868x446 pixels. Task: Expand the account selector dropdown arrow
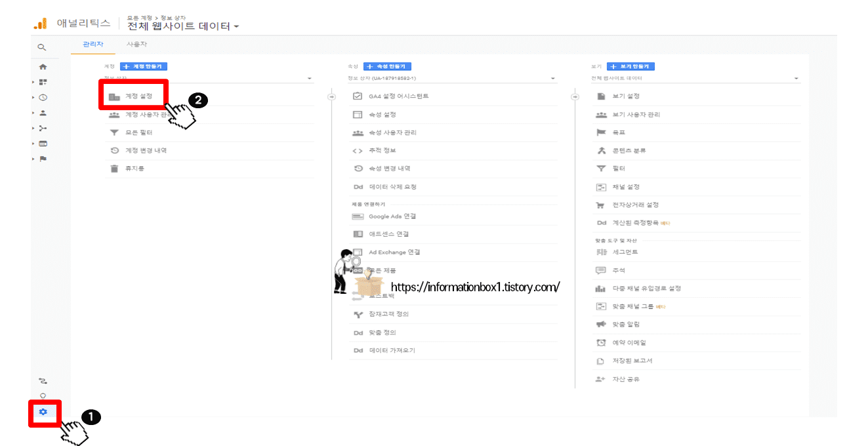click(308, 78)
